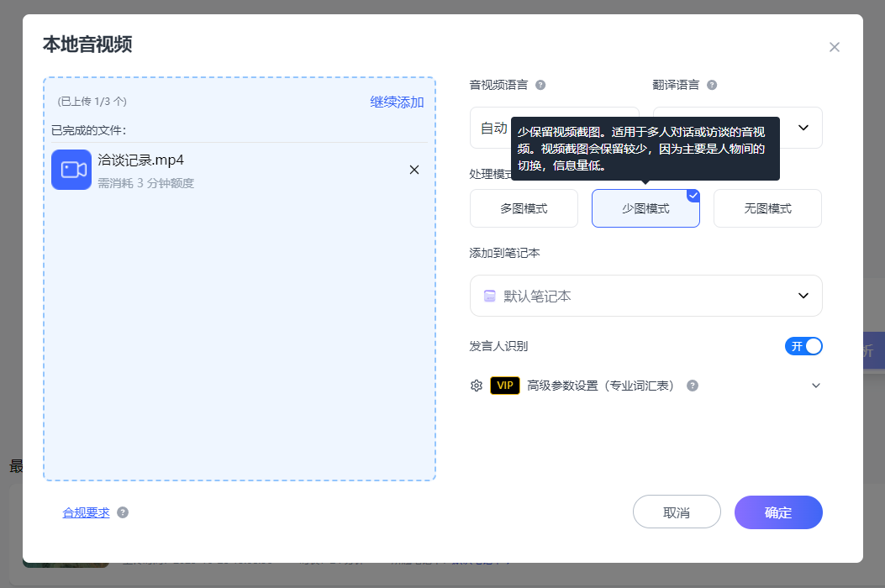The width and height of the screenshot is (885, 588).
Task: Click the video file icon for 洽谈记录.mp4
Action: pyautogui.click(x=71, y=170)
